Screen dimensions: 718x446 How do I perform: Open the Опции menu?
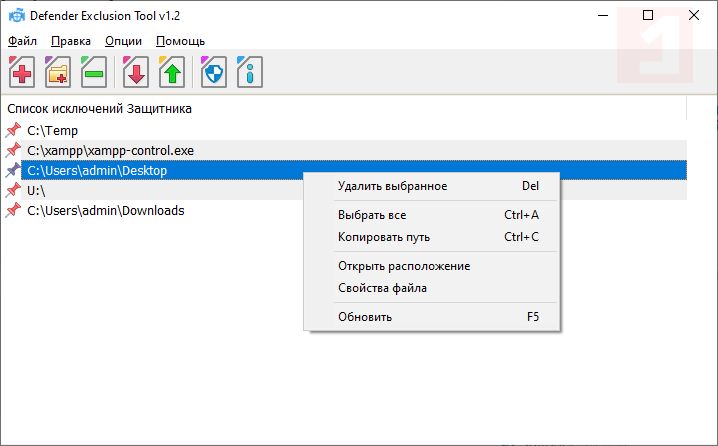(x=123, y=41)
